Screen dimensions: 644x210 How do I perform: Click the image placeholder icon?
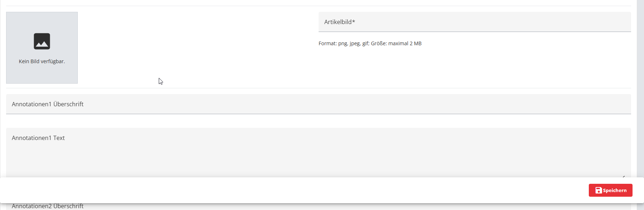pos(42,41)
